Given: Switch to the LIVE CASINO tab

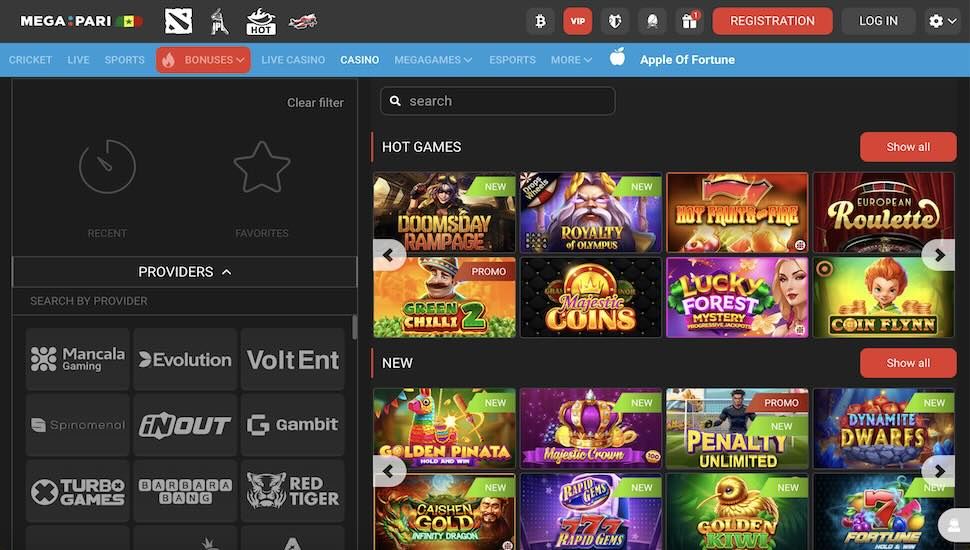Looking at the screenshot, I should (x=293, y=60).
